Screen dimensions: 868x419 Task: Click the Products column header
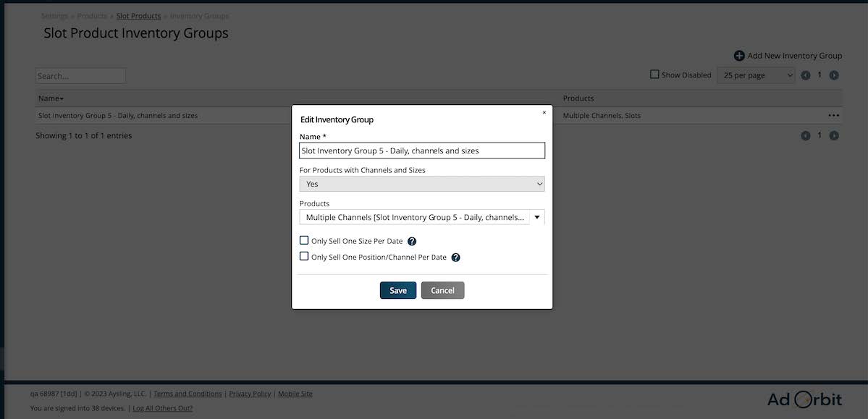578,98
